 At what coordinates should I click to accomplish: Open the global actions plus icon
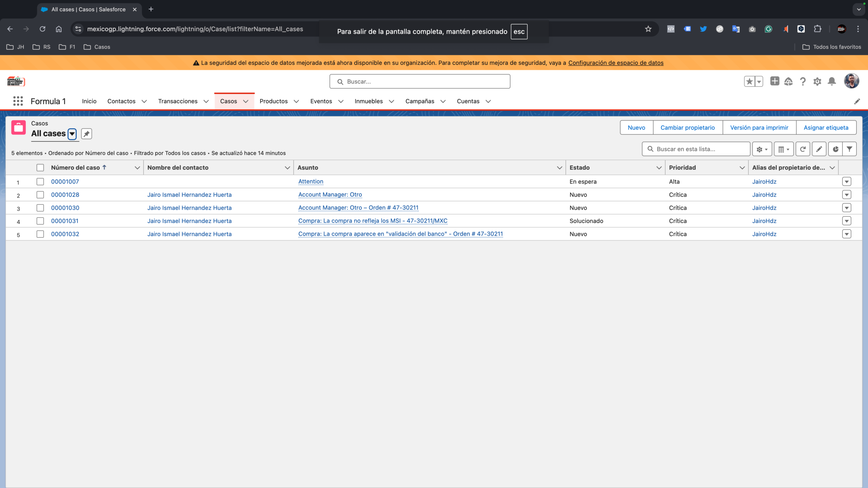(x=774, y=81)
